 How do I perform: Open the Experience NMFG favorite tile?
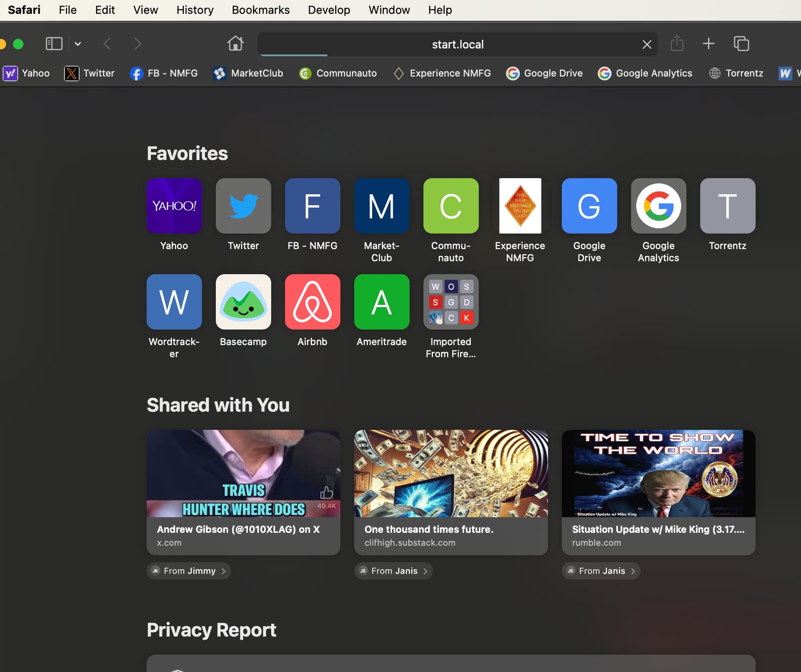coord(520,206)
